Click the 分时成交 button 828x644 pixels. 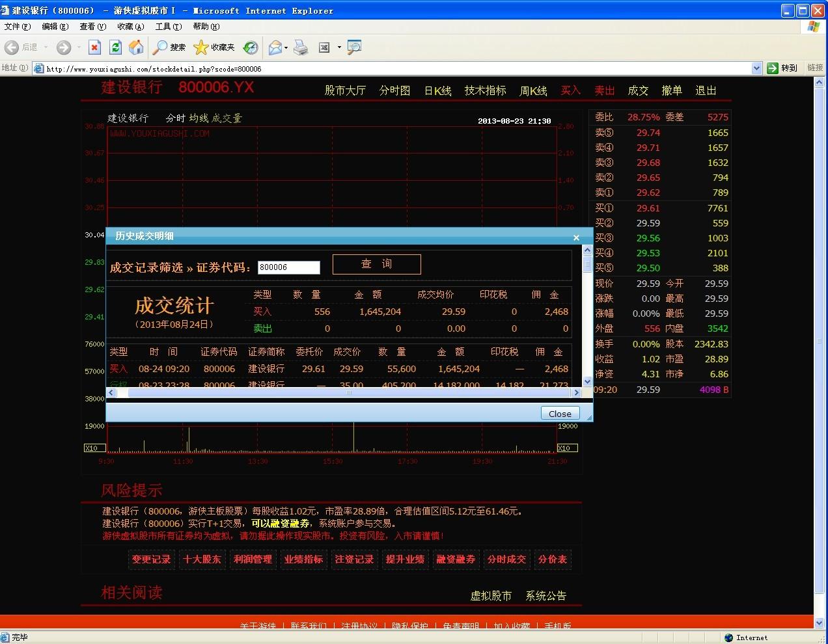506,559
